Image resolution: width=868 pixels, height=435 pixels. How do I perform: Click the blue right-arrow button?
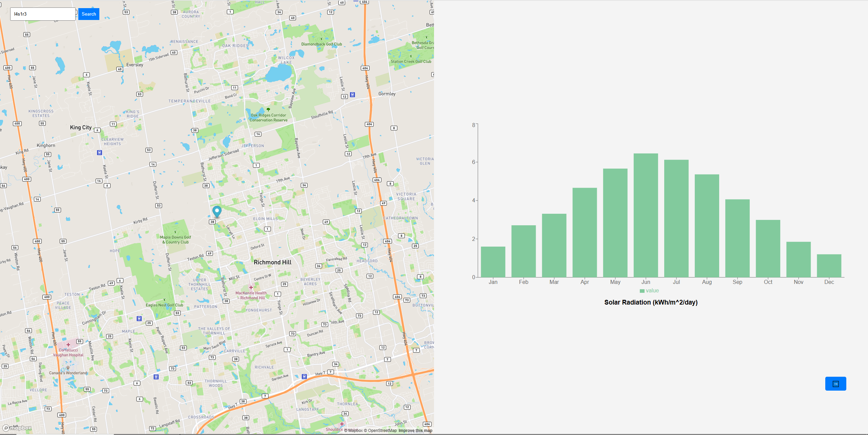835,384
